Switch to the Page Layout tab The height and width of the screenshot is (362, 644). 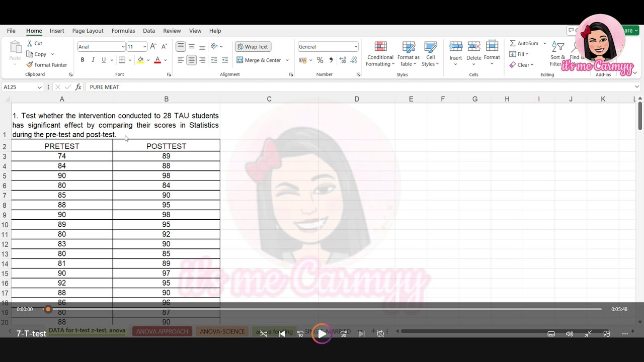88,31
